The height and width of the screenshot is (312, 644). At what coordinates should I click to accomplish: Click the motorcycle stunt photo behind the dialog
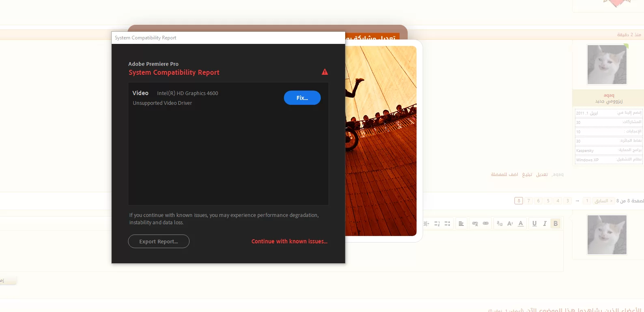coord(381,141)
